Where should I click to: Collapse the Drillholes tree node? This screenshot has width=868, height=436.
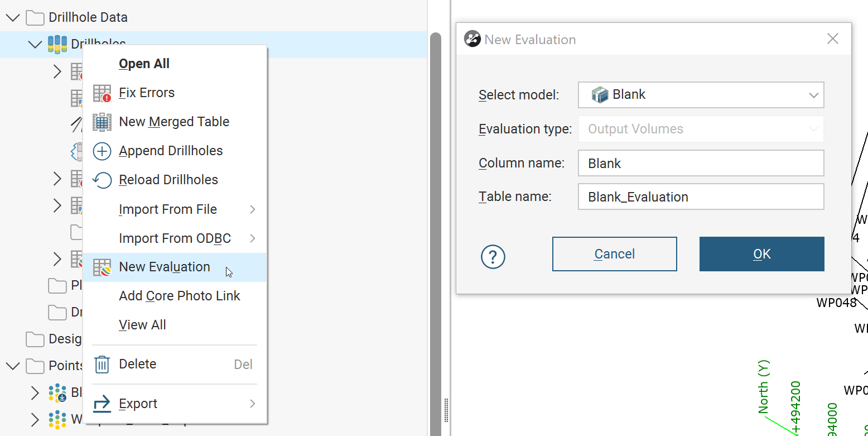coord(35,44)
